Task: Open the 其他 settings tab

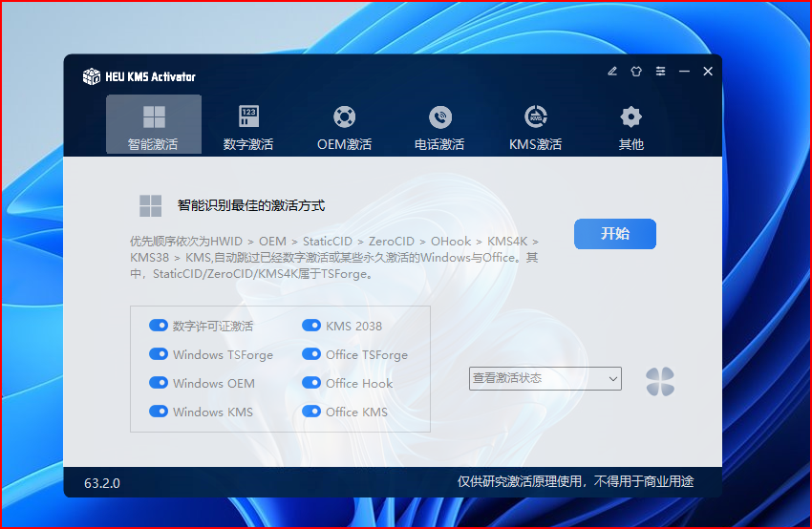Action: [x=630, y=127]
